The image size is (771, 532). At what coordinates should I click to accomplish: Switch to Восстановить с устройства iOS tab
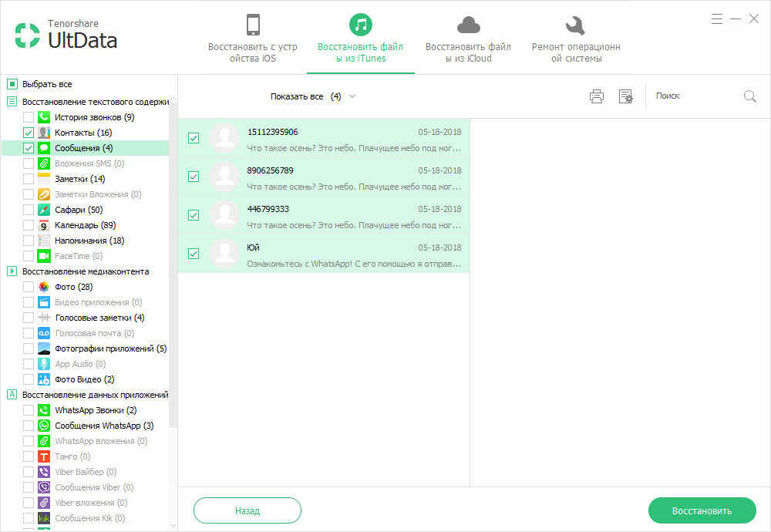click(x=253, y=39)
